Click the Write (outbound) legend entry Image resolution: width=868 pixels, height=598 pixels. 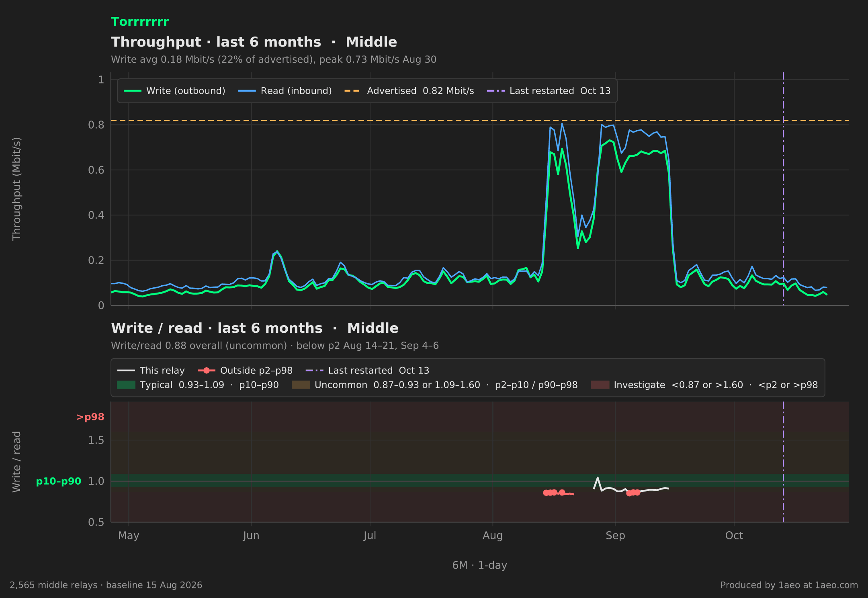coord(175,91)
